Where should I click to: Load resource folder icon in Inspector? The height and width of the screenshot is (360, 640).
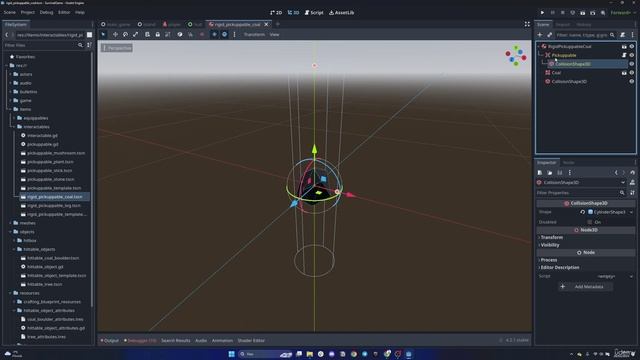[550, 173]
